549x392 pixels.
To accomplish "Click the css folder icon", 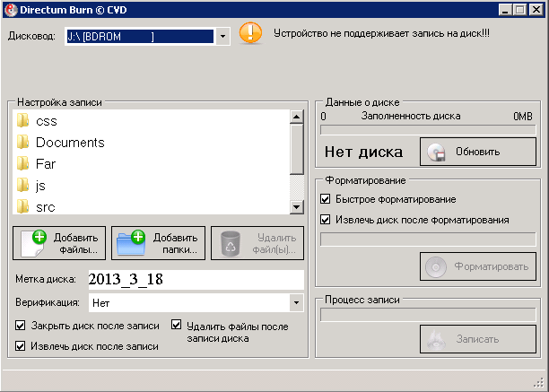I will pos(22,121).
